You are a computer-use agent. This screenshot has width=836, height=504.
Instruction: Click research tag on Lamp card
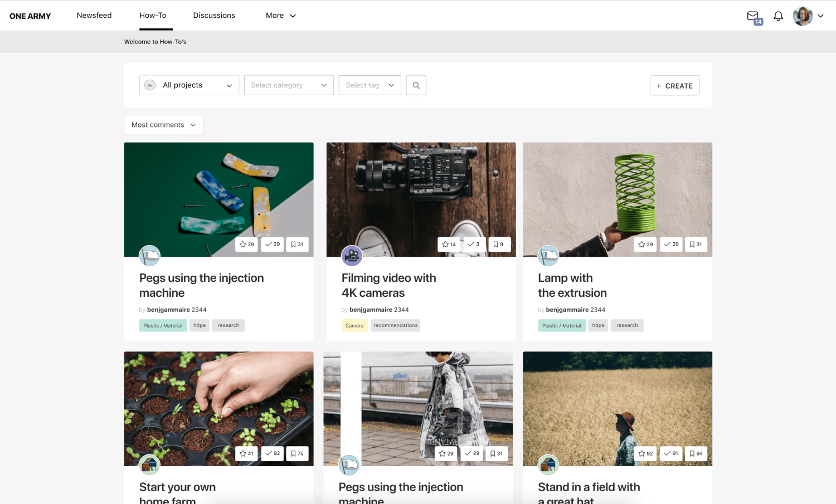(627, 325)
